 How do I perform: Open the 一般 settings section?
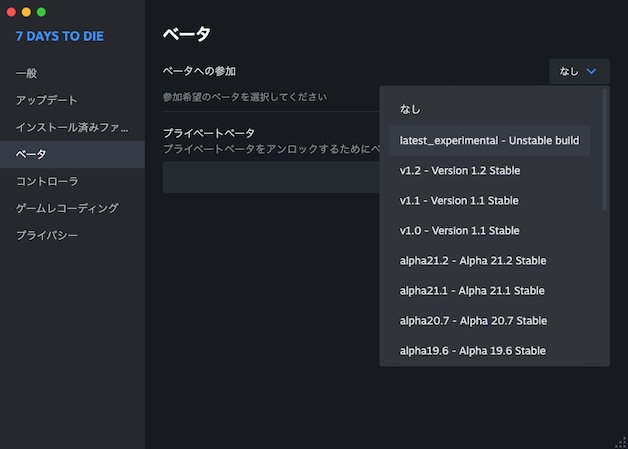coord(27,73)
